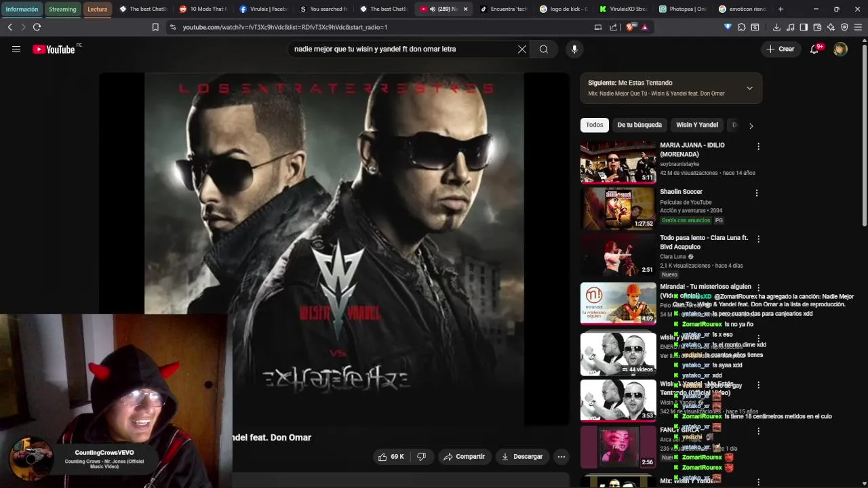Clear the search query with X
This screenshot has width=868, height=488.
(522, 49)
